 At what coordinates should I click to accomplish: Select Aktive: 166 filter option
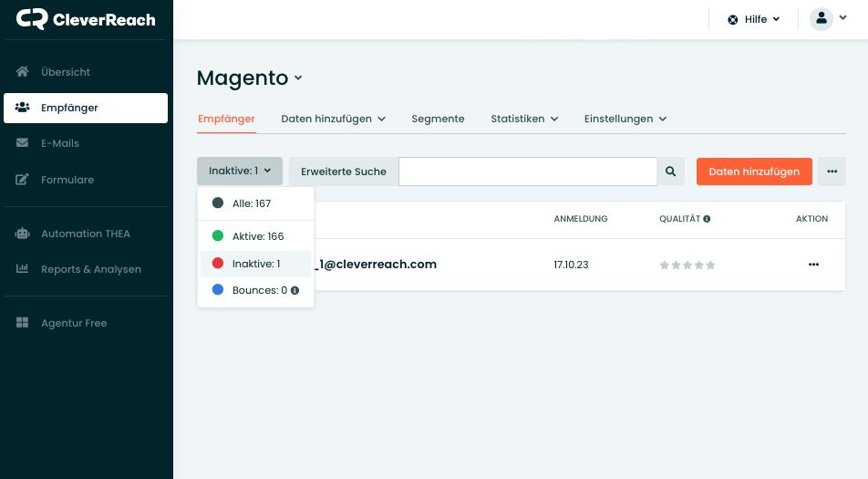click(255, 236)
